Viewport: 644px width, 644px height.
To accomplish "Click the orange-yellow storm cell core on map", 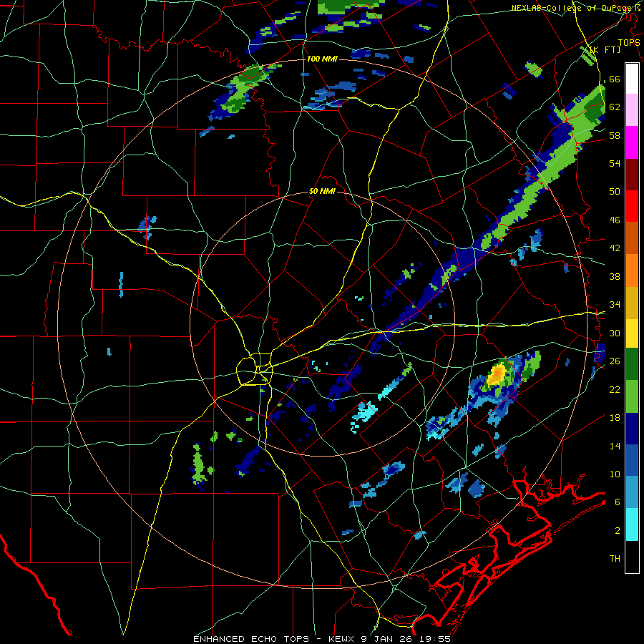I will click(497, 374).
